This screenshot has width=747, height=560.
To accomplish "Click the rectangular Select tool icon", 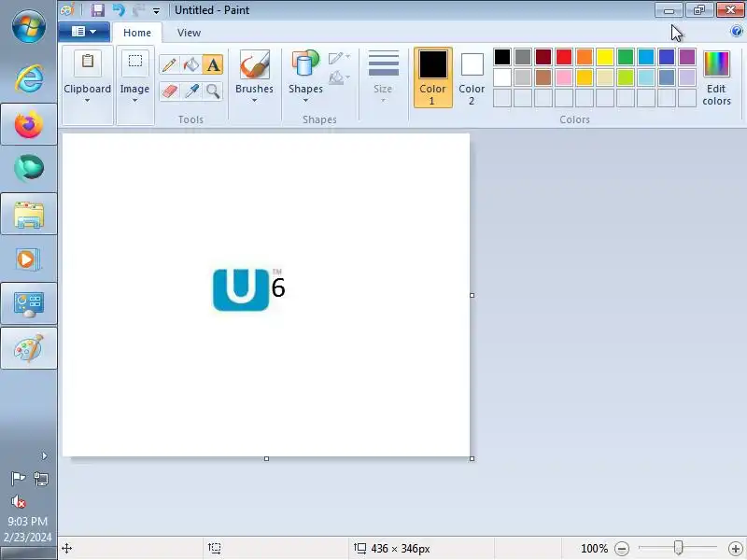I will point(134,62).
